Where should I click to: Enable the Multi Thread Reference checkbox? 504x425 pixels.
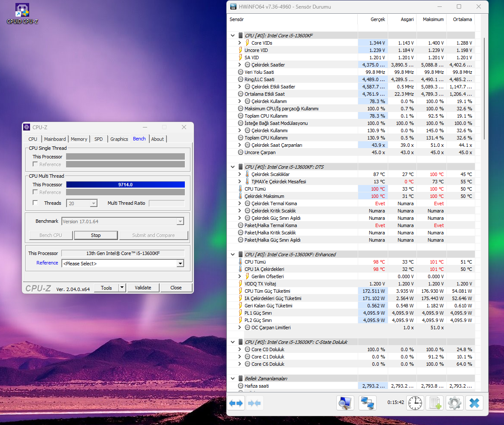click(x=35, y=192)
